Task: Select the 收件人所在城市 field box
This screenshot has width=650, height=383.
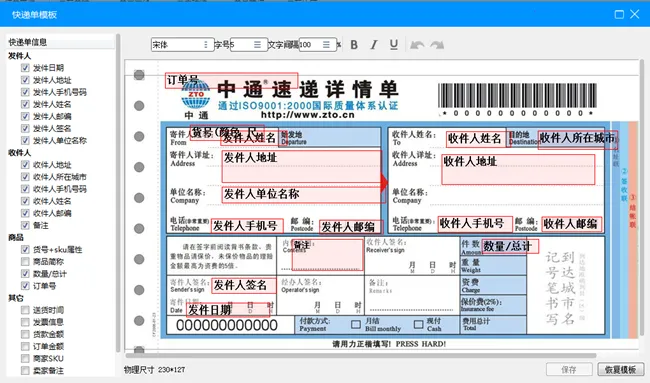Action: coord(578,140)
